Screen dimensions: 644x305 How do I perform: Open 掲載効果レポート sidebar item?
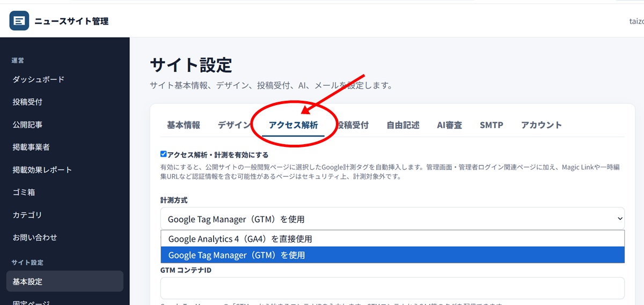click(42, 169)
